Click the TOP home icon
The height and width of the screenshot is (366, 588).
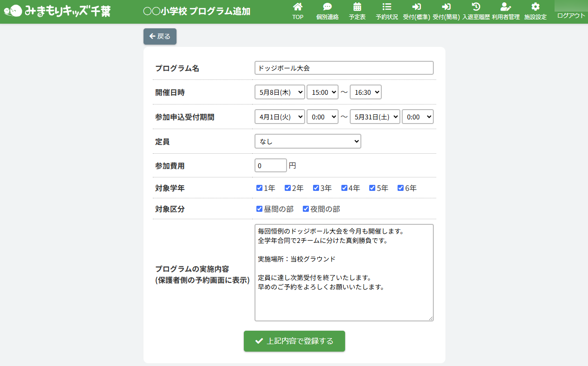(298, 7)
